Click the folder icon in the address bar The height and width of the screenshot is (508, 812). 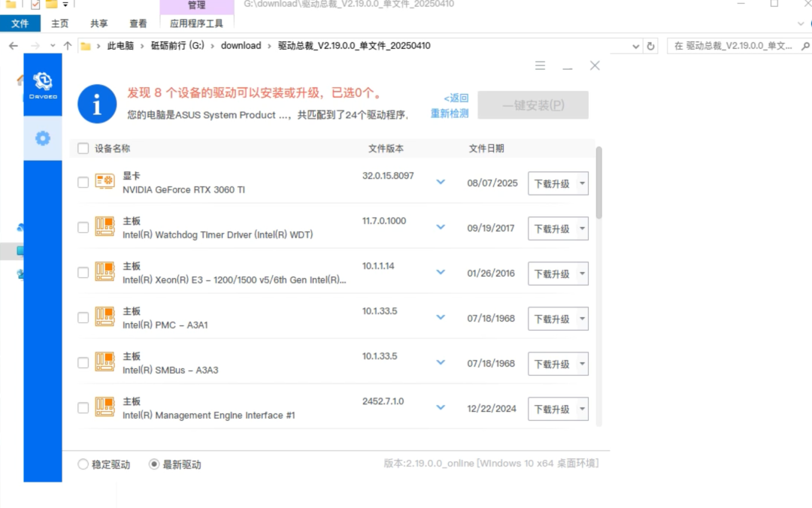[x=86, y=46]
